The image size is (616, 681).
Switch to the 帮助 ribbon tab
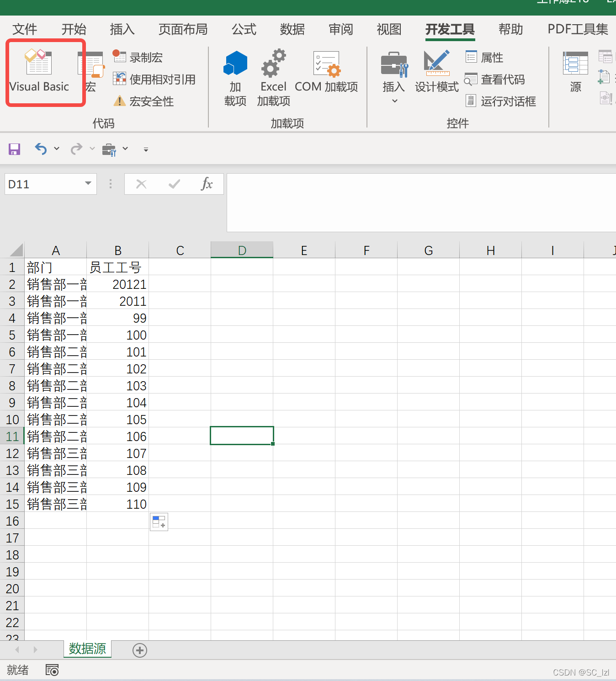pos(510,29)
